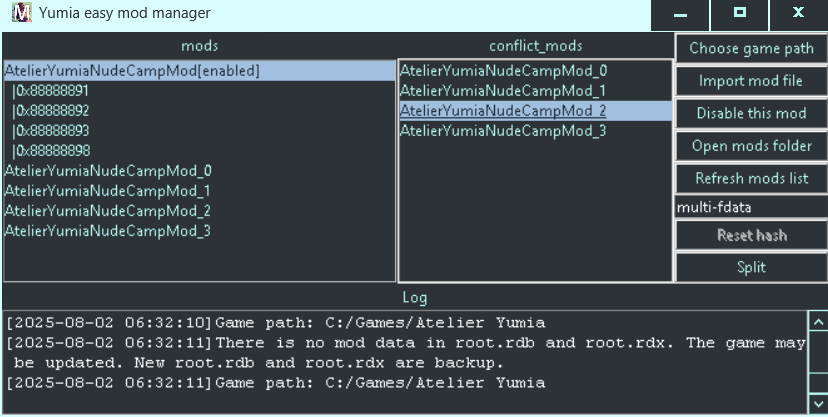Disable this mod

pos(751,113)
